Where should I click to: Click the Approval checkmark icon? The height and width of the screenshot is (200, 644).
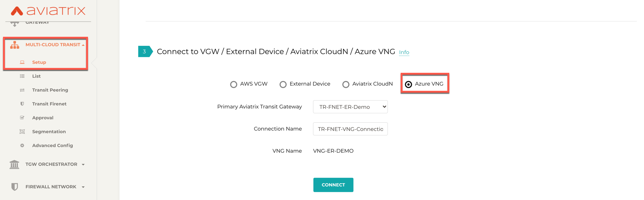tap(22, 118)
